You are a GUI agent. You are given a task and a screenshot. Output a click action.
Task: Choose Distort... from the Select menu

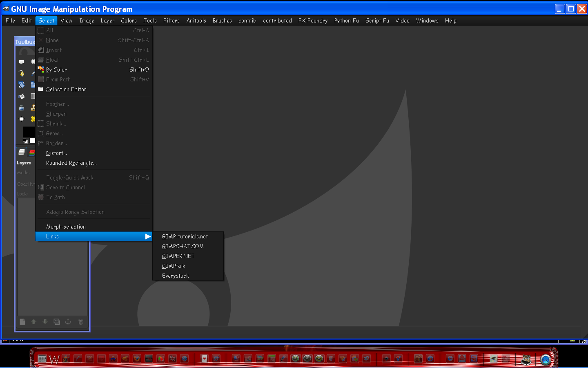(94, 153)
